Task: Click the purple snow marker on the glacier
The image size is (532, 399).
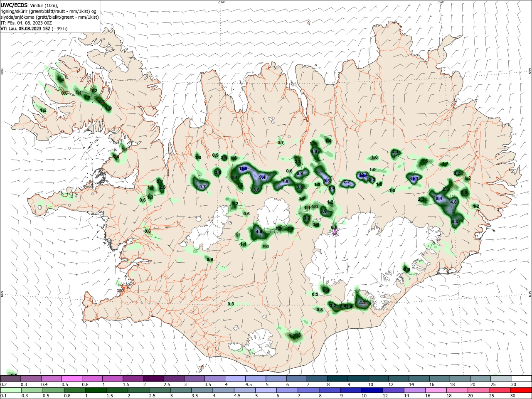Action: pos(335,233)
